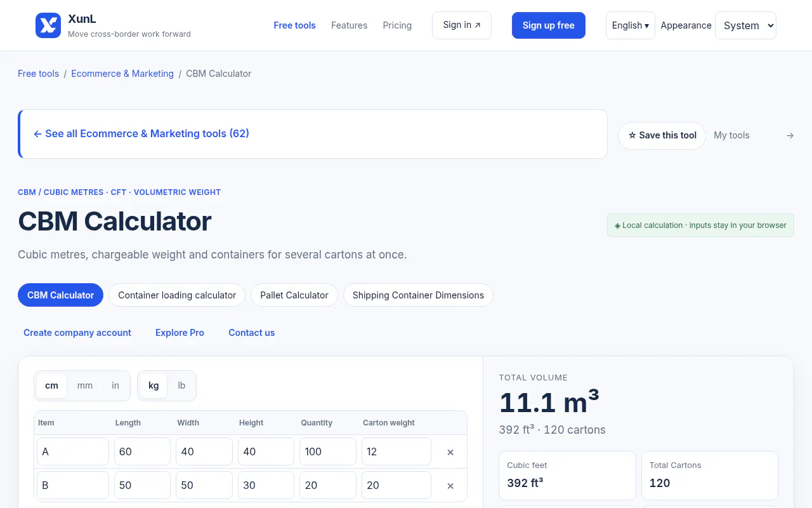Click the Sign in button
Viewport: 812px width, 508px height.
pos(462,25)
